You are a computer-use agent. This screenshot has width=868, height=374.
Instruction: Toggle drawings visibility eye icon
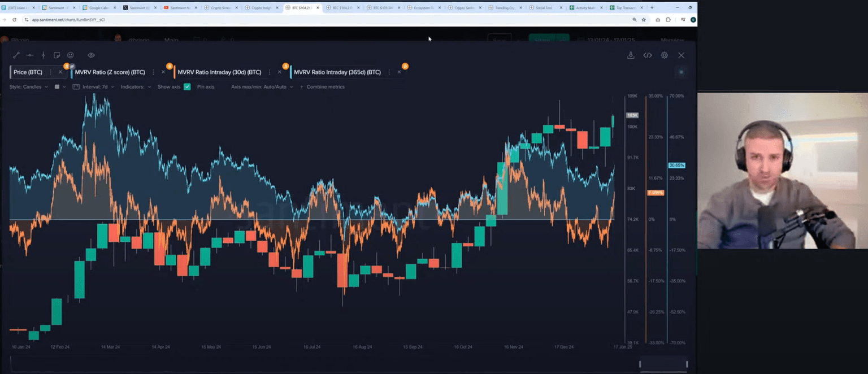[x=91, y=55]
